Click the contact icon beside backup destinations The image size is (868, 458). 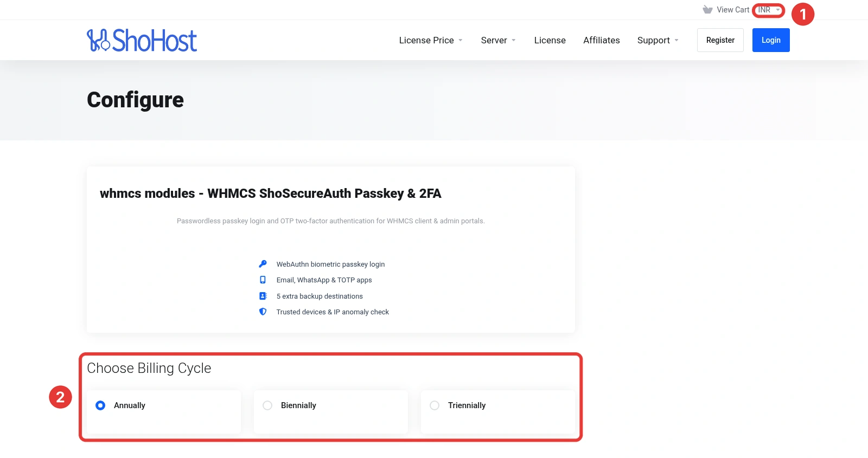pyautogui.click(x=263, y=296)
